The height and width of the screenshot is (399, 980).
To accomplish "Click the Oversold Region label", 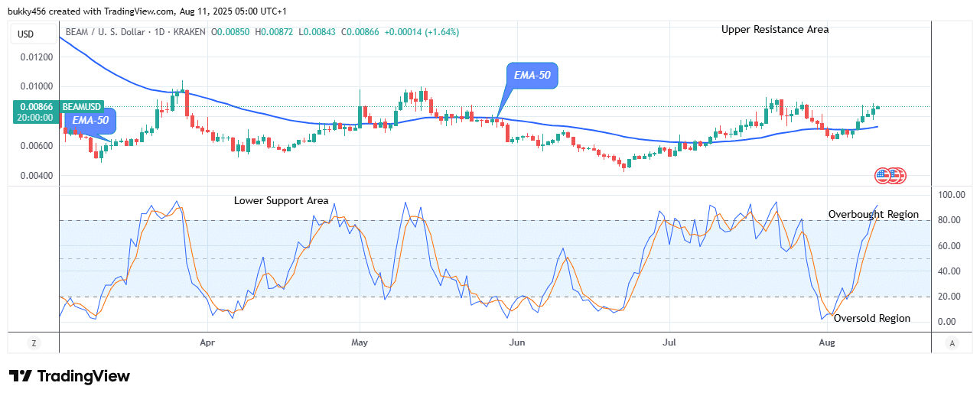I will point(872,318).
